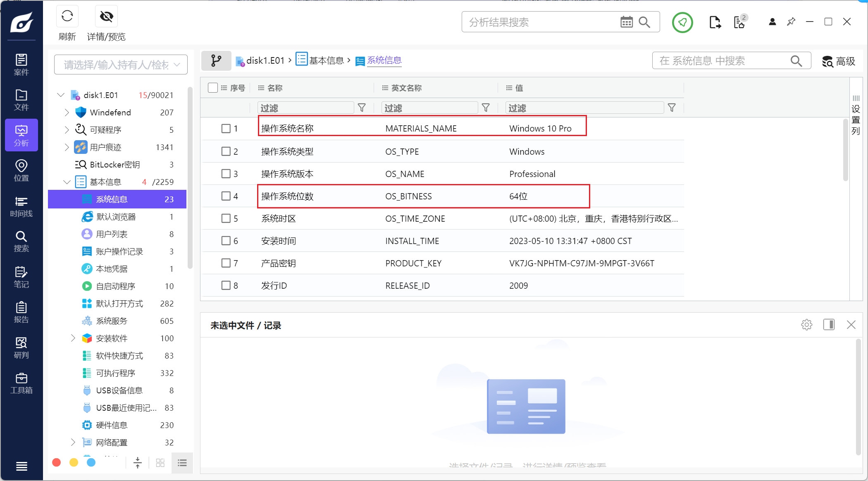Image resolution: width=868 pixels, height=481 pixels.
Task: Click the red color dot filter
Action: click(57, 462)
